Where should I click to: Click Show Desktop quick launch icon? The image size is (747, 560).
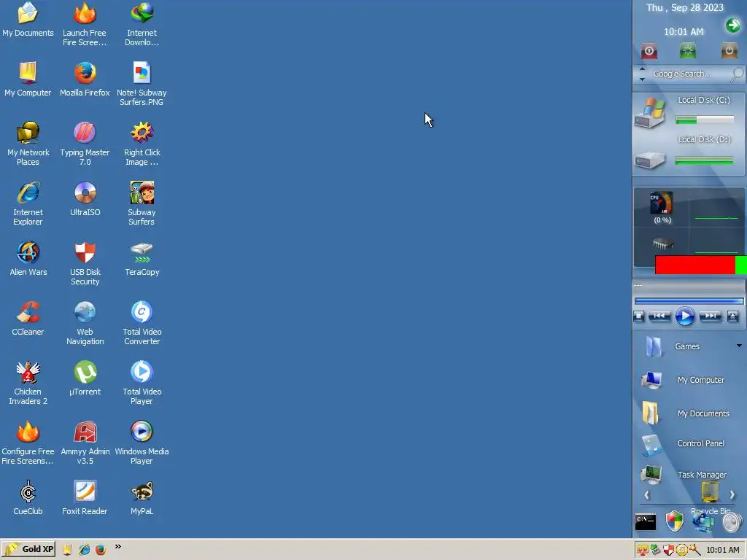click(67, 550)
